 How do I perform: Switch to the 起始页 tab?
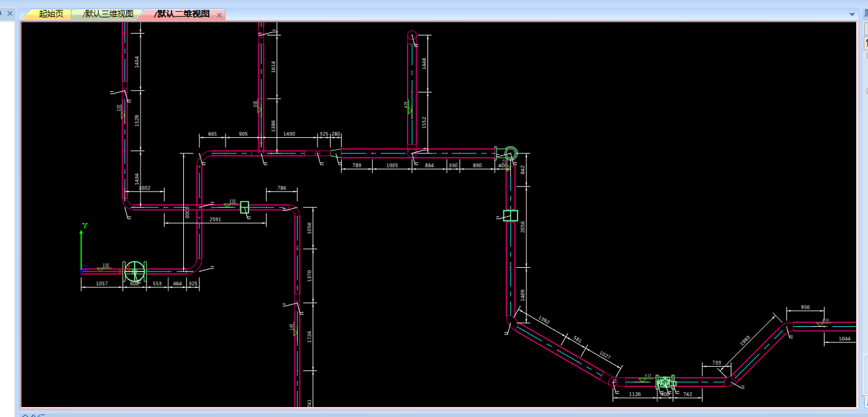click(50, 14)
